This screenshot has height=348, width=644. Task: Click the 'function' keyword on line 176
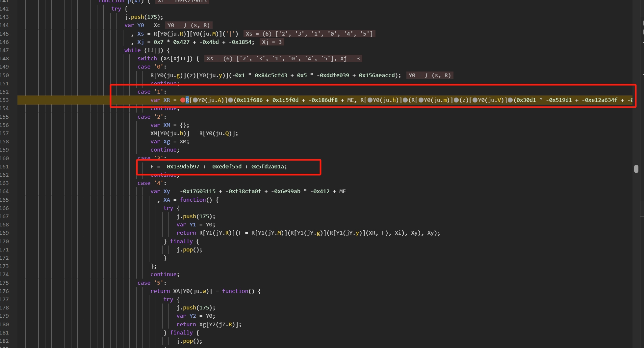235,291
